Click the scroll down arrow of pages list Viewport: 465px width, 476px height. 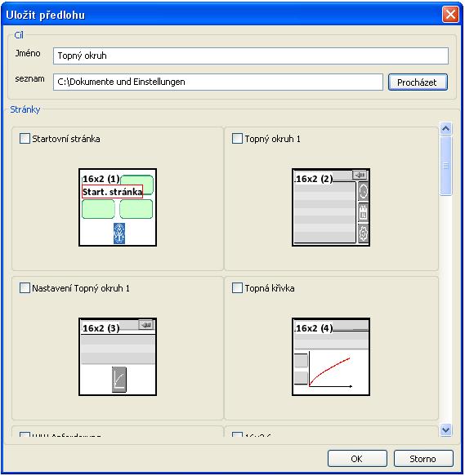pos(446,429)
